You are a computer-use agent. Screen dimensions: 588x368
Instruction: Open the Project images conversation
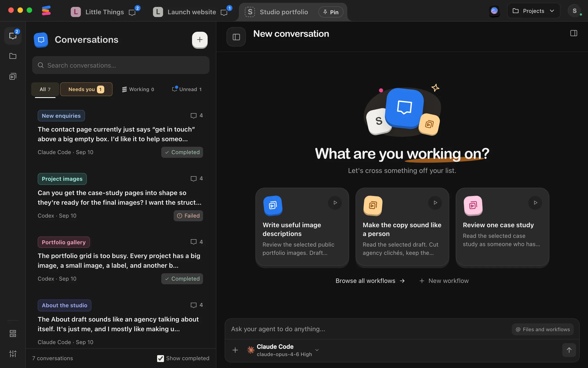point(120,197)
